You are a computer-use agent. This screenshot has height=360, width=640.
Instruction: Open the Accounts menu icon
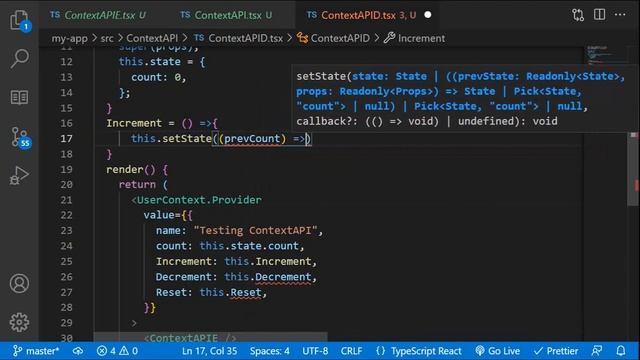pos(19,283)
